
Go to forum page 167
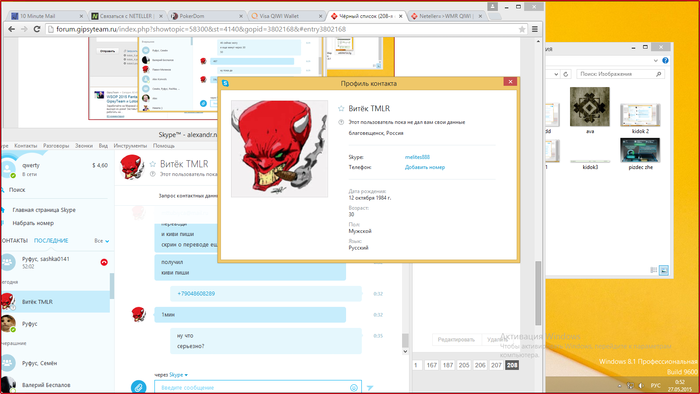coord(431,365)
